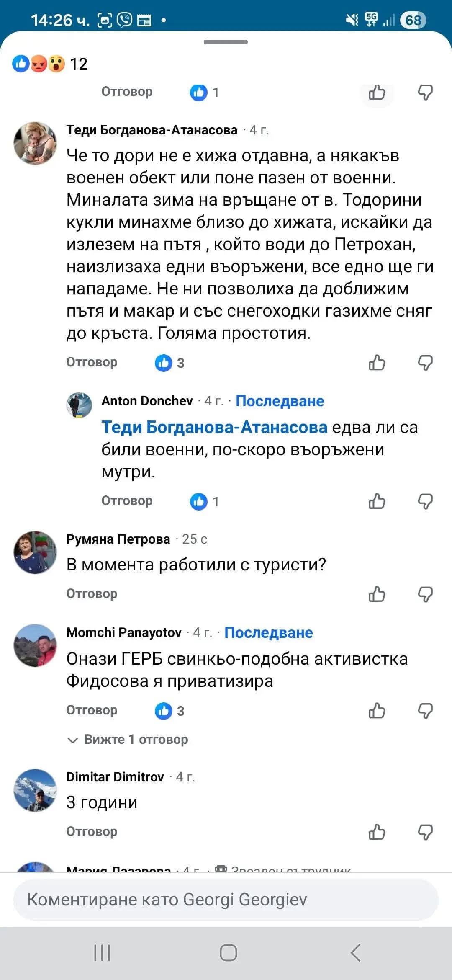Tap the bottom sheet drag handle
This screenshot has width=452, height=980.
click(x=226, y=42)
